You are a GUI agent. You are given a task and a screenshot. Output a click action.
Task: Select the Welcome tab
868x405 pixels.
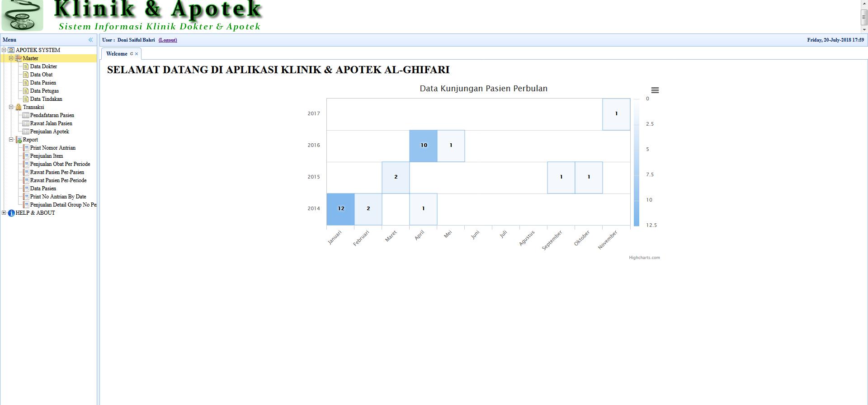117,54
